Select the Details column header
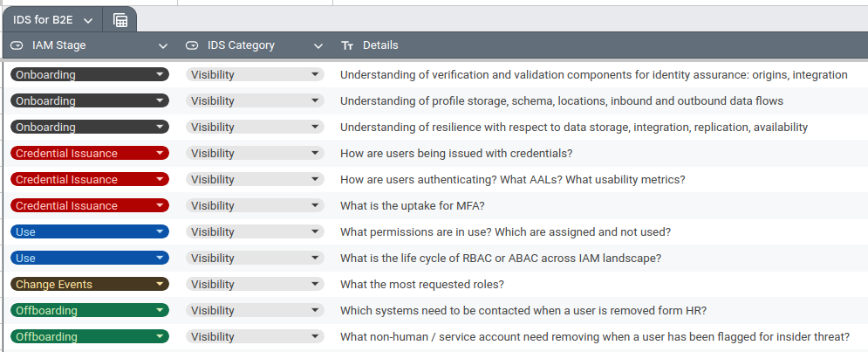868x352 pixels. click(380, 45)
